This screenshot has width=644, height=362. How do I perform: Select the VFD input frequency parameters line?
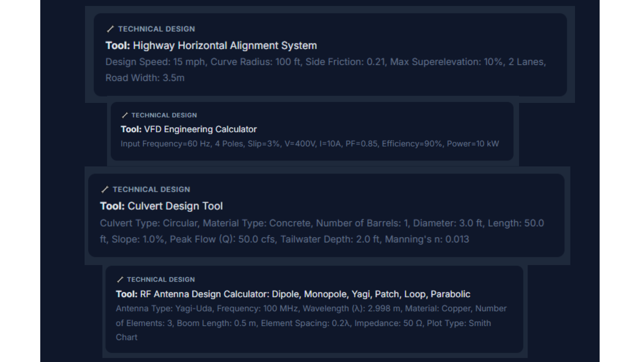[x=310, y=144]
